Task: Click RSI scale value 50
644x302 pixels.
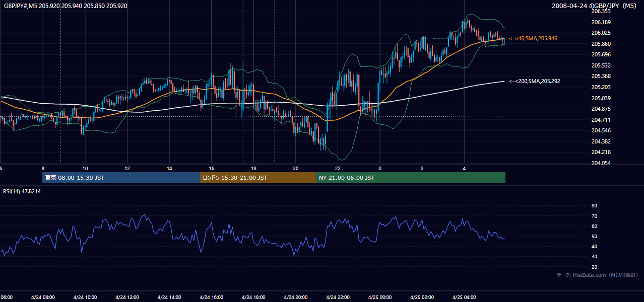Action: 594,236
